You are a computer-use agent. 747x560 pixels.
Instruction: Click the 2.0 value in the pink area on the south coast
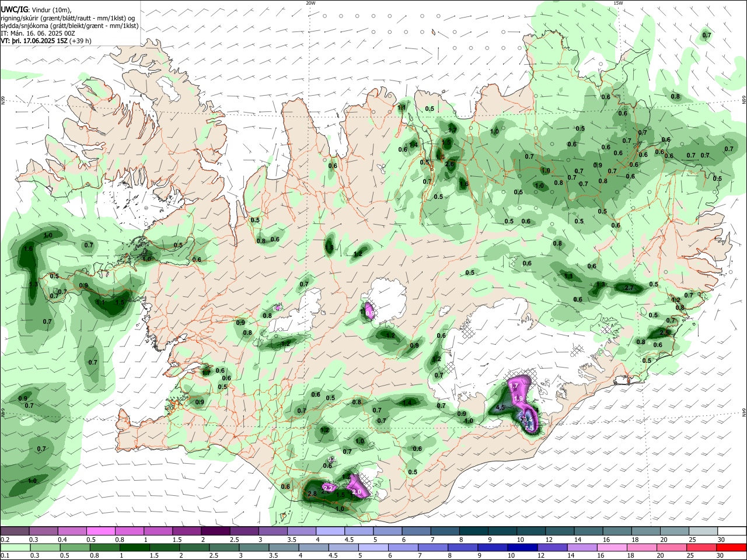tap(357, 493)
